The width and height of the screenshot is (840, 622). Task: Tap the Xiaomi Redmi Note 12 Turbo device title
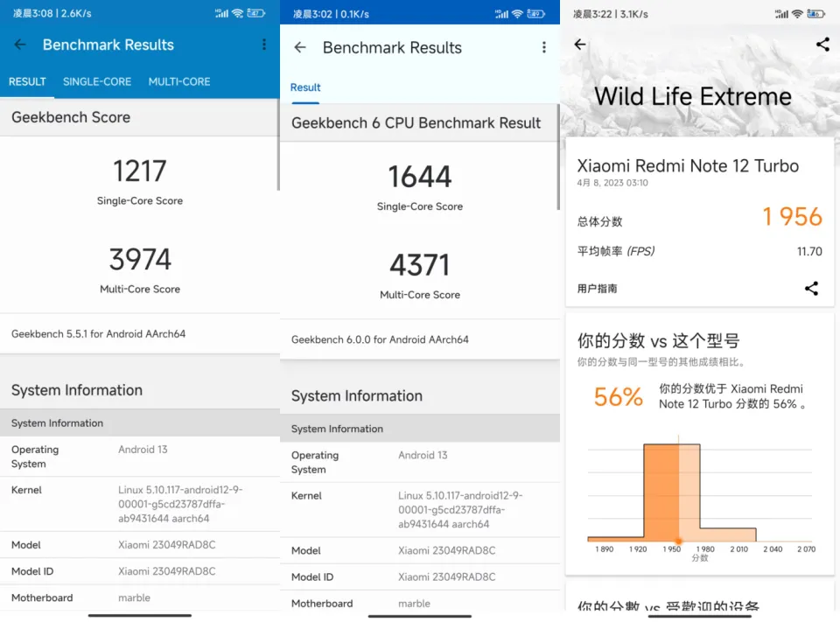pos(688,166)
